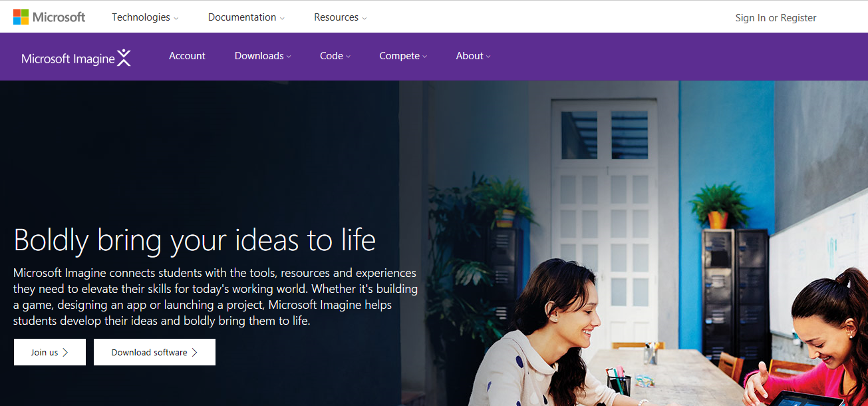Click the Boldly bring your ideas headline
The width and height of the screenshot is (868, 406).
[195, 240]
